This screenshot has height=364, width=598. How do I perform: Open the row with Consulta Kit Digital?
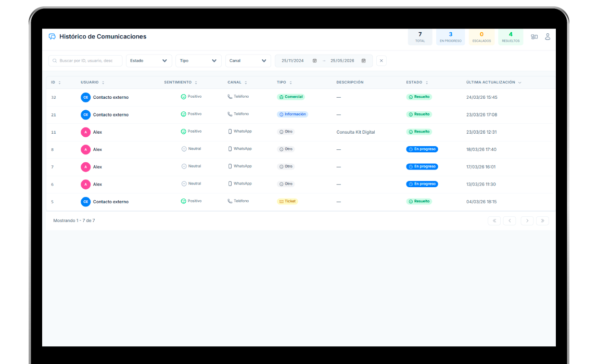[355, 132]
